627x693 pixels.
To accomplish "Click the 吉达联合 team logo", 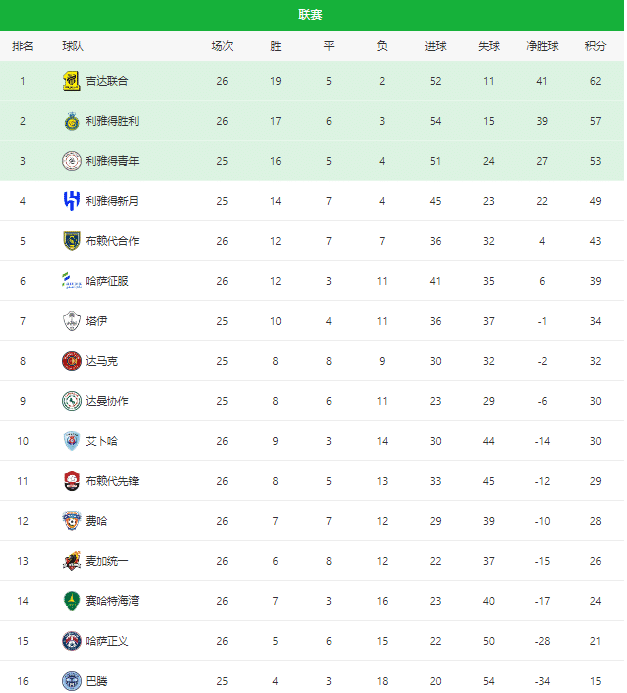I will (71, 81).
